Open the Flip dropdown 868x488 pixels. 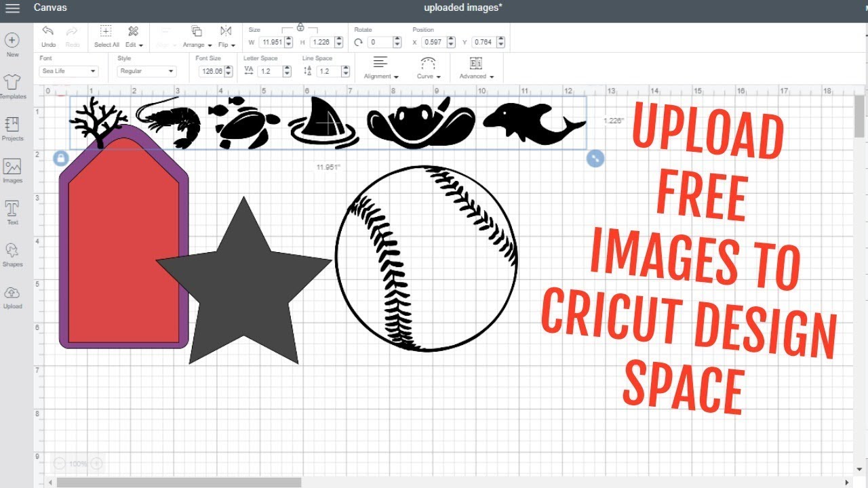click(x=226, y=36)
